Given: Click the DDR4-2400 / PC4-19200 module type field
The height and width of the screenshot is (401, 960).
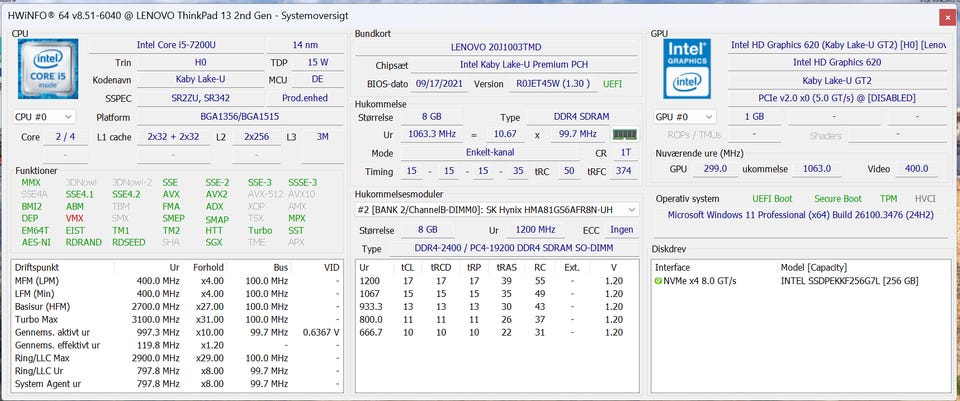Looking at the screenshot, I should point(514,249).
